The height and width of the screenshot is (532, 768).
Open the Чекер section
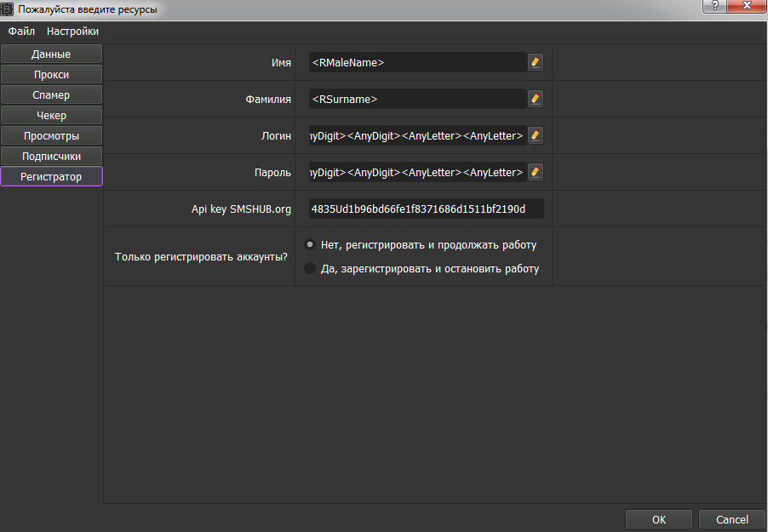point(51,115)
